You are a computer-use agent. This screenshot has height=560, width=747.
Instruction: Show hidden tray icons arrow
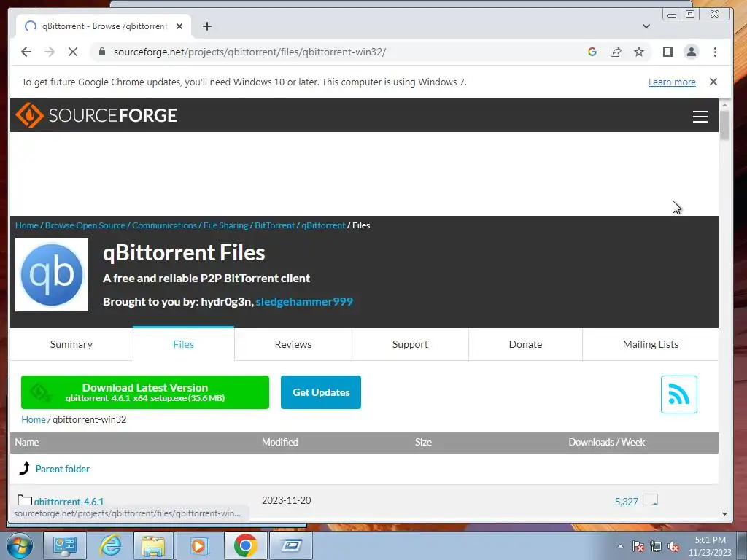pyautogui.click(x=620, y=546)
